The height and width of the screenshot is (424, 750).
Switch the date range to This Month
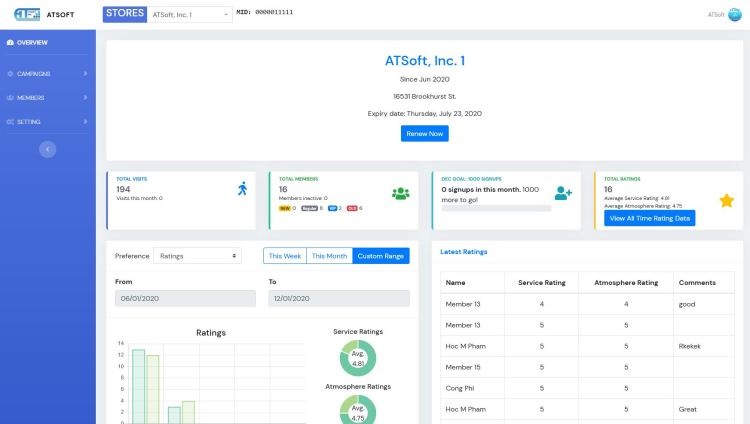pos(329,256)
